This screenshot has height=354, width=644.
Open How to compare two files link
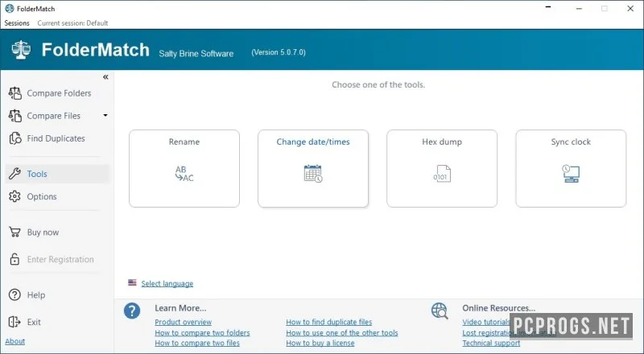[197, 343]
